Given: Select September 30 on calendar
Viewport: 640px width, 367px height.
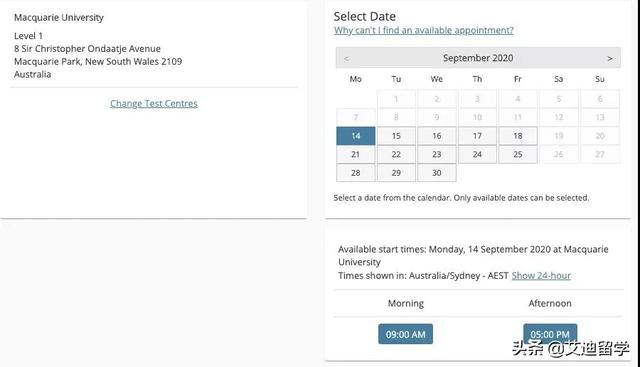Looking at the screenshot, I should (437, 173).
